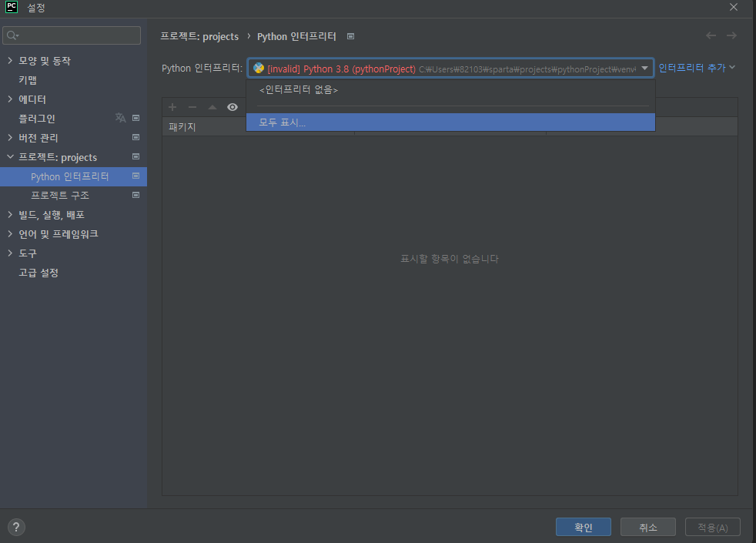The image size is (756, 543).
Task: Click the 적용(A) apply button
Action: [x=713, y=527]
